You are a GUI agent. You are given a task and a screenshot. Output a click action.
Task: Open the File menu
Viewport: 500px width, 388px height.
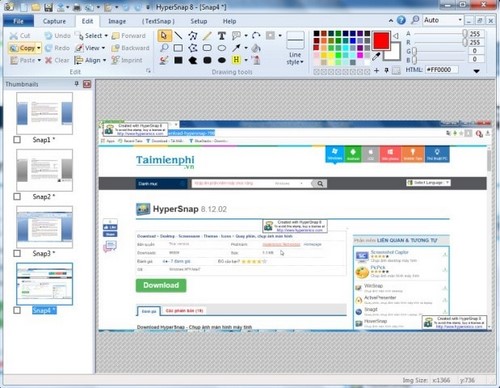(19, 21)
